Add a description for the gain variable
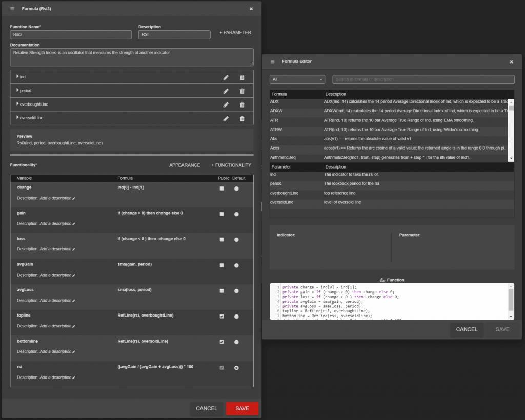This screenshot has width=525, height=420. pos(57,224)
